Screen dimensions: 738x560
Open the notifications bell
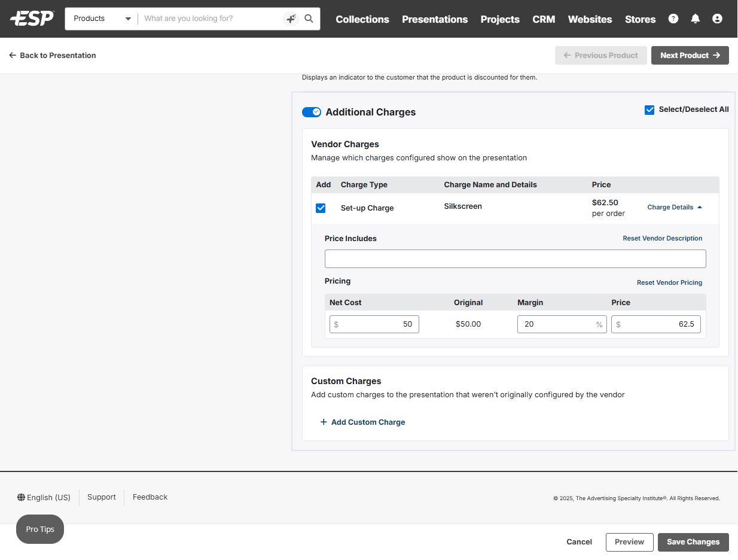695,19
